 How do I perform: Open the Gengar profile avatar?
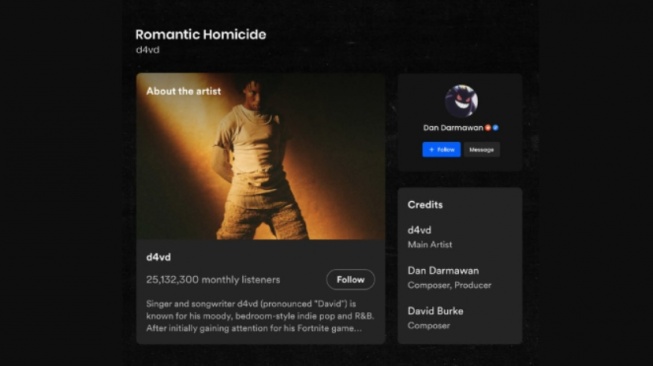click(x=461, y=101)
